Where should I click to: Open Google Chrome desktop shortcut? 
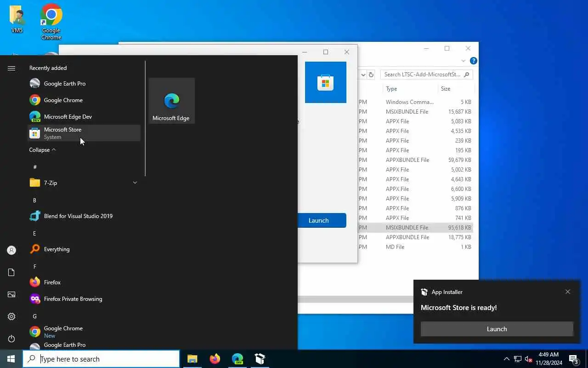tap(51, 22)
